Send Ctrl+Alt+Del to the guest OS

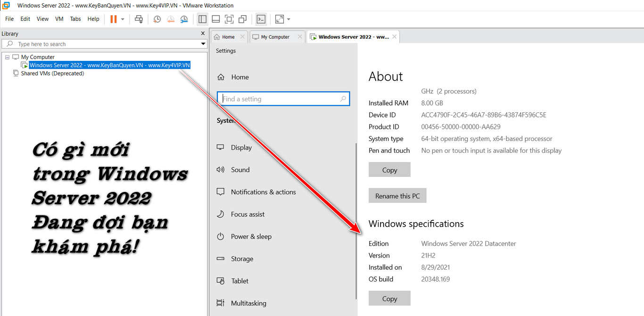point(137,19)
